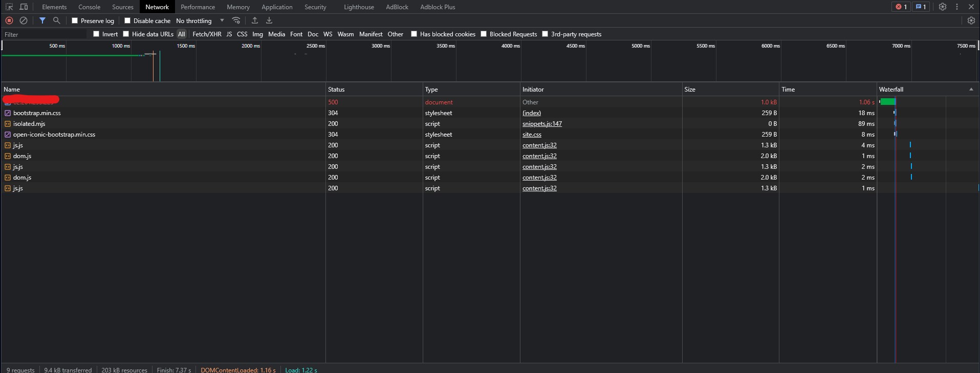Enable the Preserve log checkbox
Image resolution: width=980 pixels, height=373 pixels.
(x=75, y=21)
